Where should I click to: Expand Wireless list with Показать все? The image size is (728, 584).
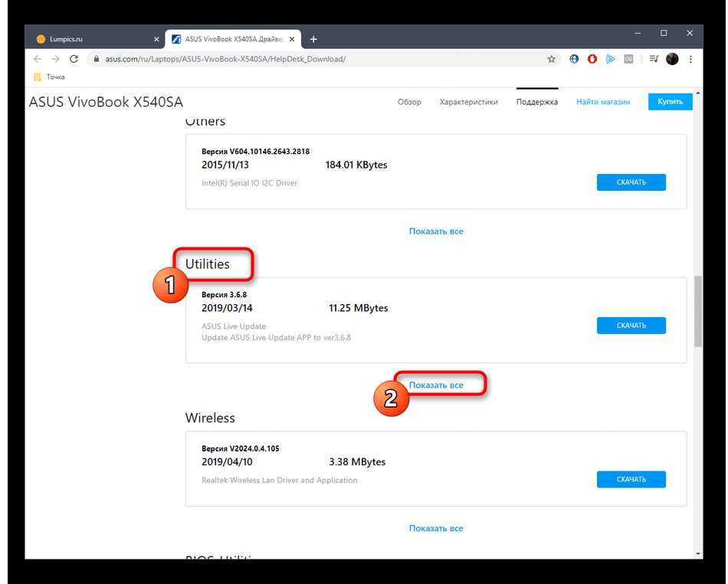coord(436,528)
